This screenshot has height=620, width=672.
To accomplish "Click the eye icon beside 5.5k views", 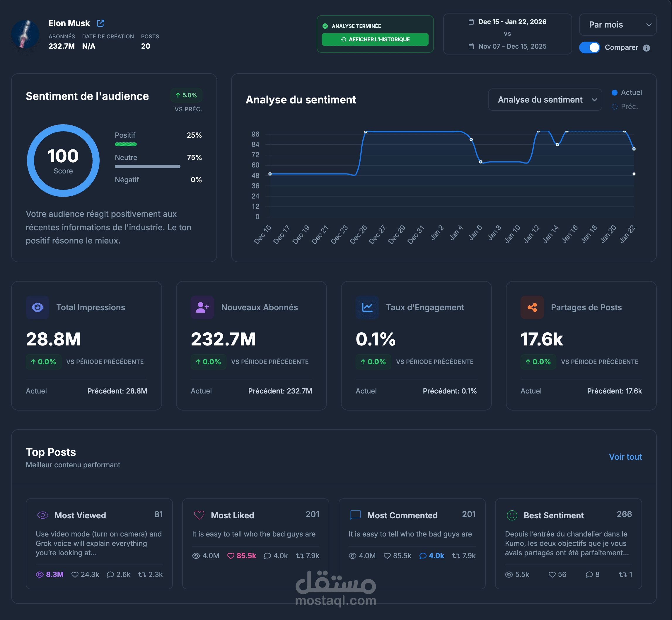I will (x=509, y=574).
